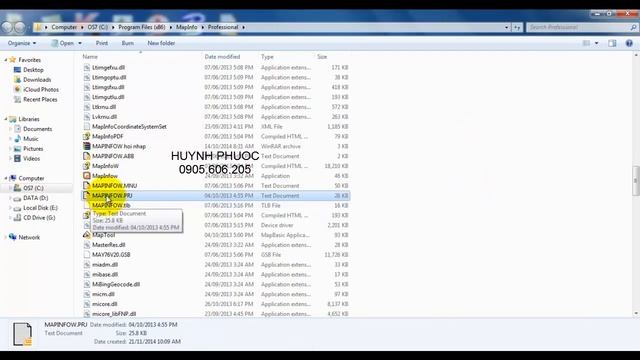
Task: Expand the Network node
Action: [x=6, y=237]
